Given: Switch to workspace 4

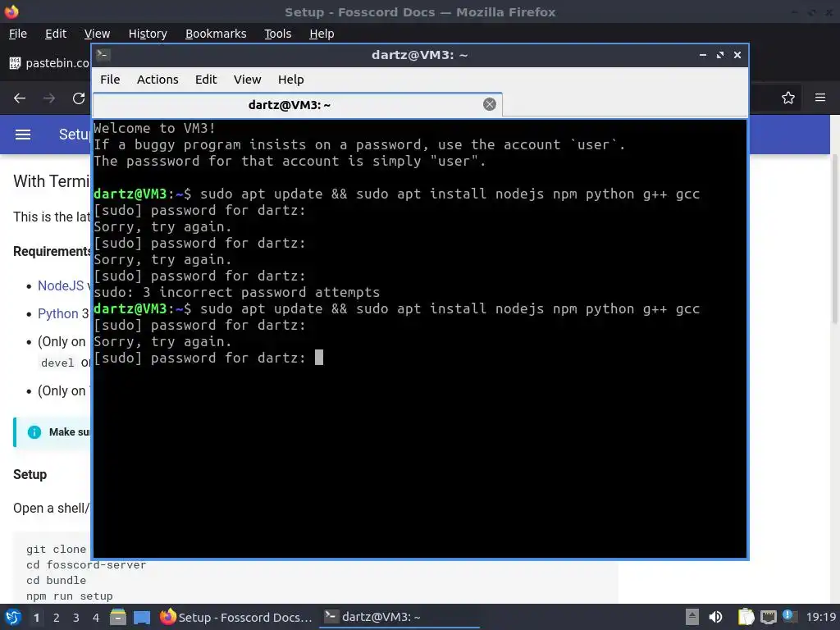Looking at the screenshot, I should pos(96,618).
